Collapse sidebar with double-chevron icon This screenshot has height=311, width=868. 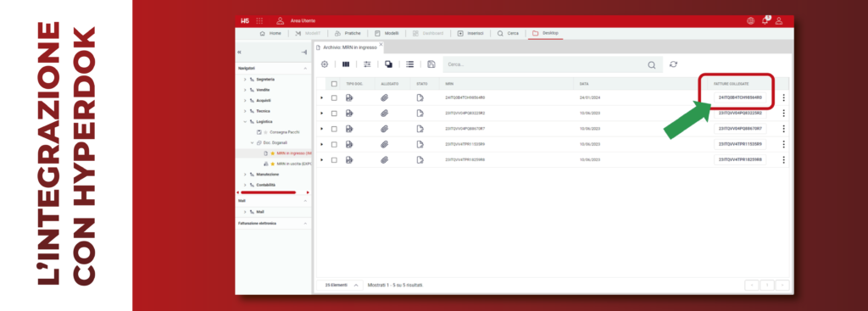(x=239, y=52)
